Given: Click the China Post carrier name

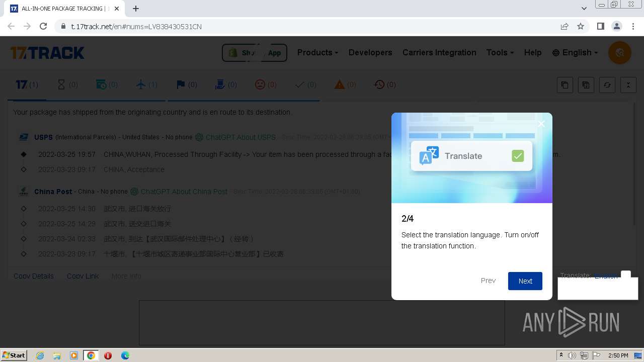Looking at the screenshot, I should coord(53,191).
